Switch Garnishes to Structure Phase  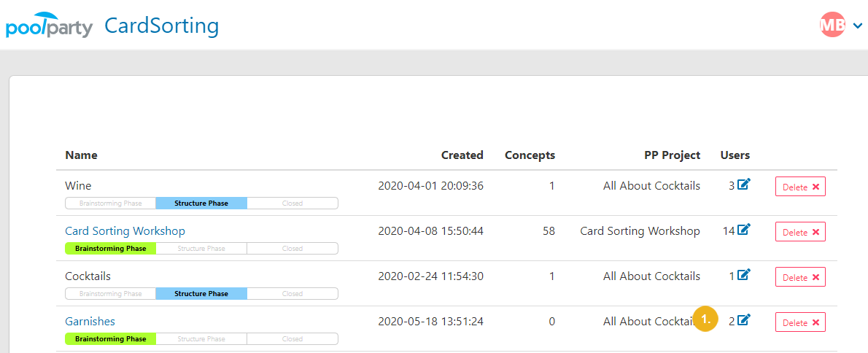(x=201, y=339)
